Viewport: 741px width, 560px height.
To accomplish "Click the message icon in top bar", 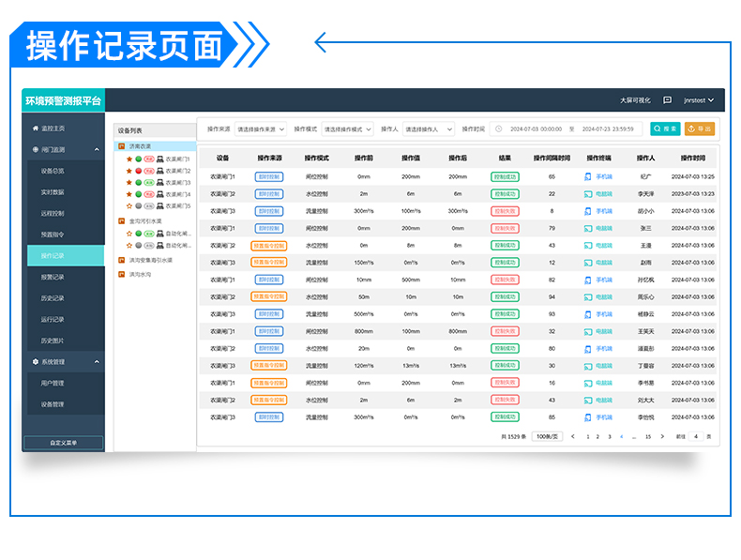I will (x=667, y=100).
